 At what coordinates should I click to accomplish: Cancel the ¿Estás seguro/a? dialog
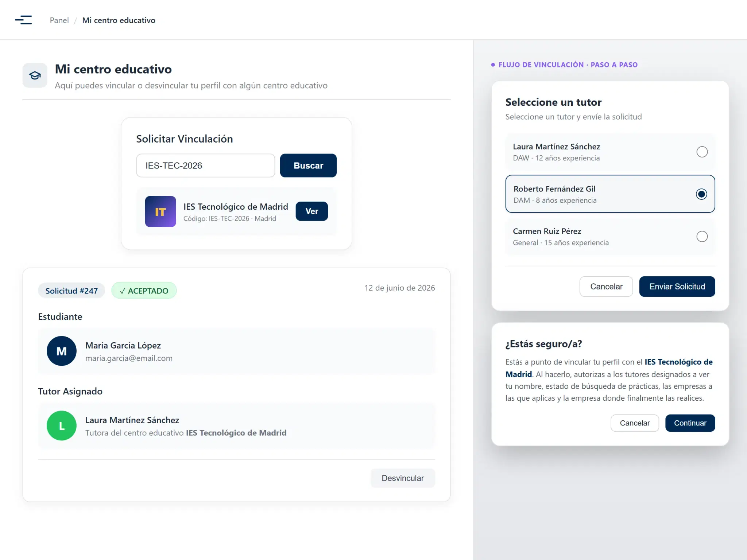635,423
